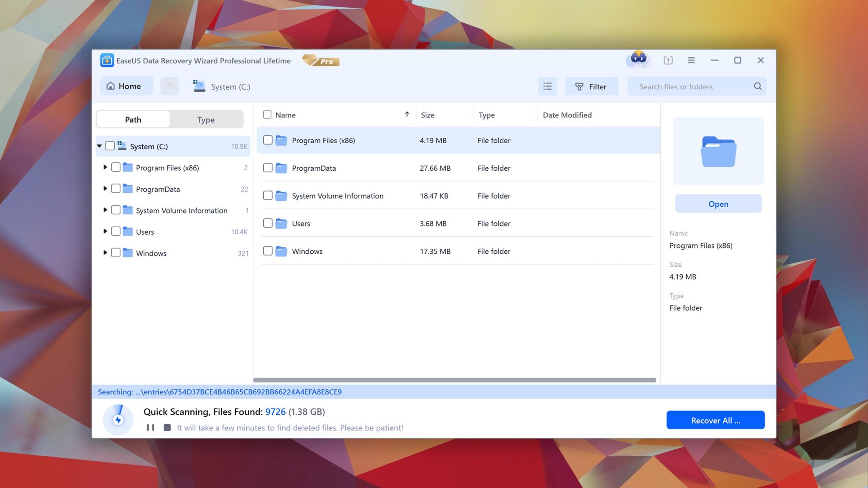Image resolution: width=868 pixels, height=488 pixels.
Task: Click the Recover All button
Action: [715, 420]
